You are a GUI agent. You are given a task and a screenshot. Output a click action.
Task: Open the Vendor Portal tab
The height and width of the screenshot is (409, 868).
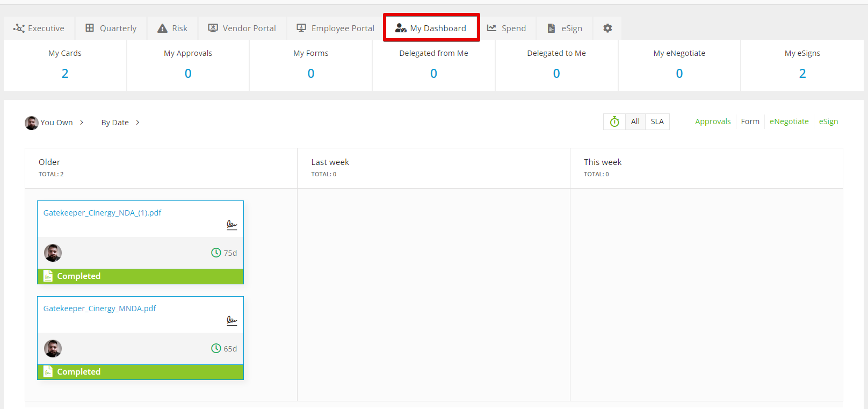[242, 28]
